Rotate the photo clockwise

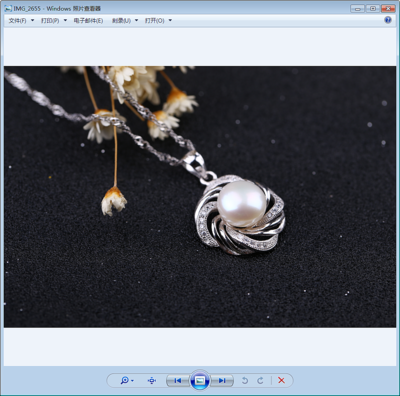tap(260, 380)
